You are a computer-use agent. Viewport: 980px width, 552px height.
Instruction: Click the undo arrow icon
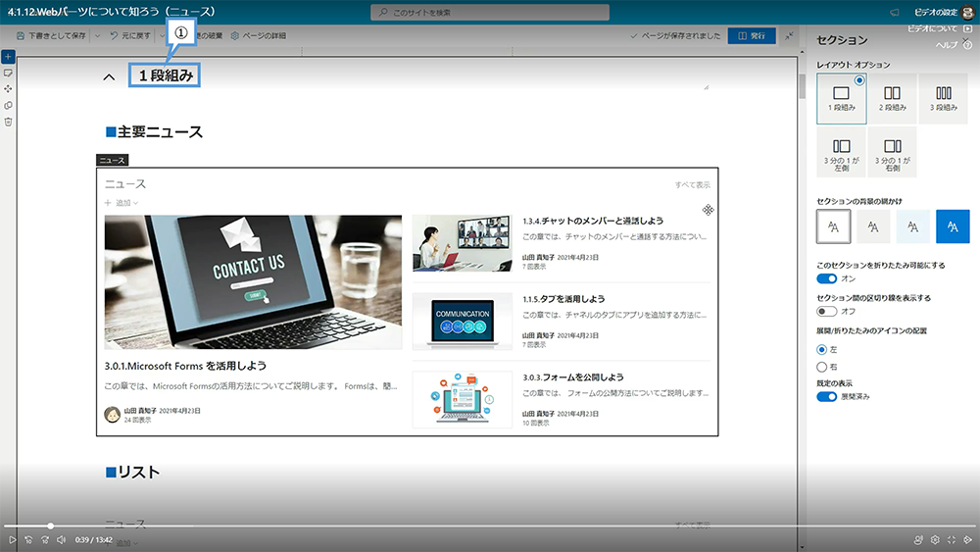pyautogui.click(x=114, y=35)
